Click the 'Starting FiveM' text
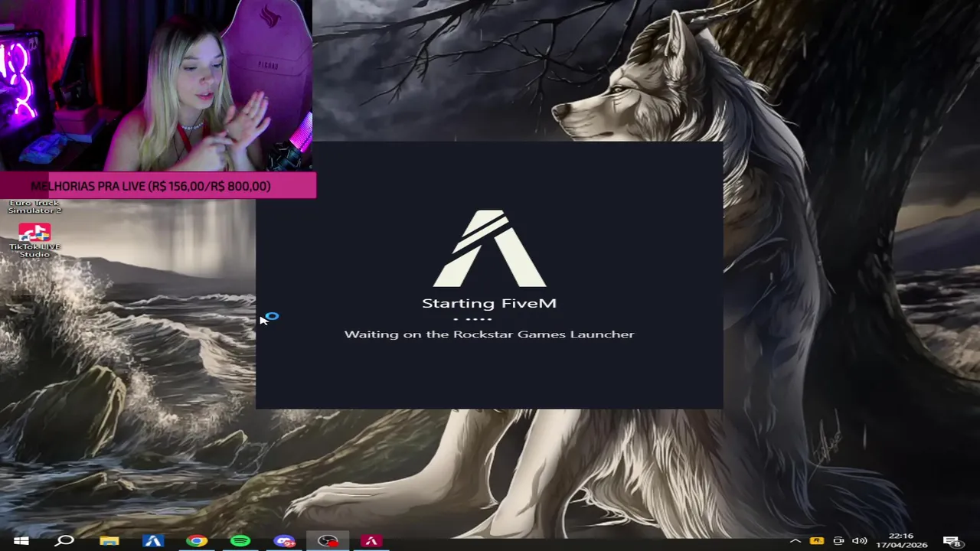The image size is (980, 551). coord(489,303)
